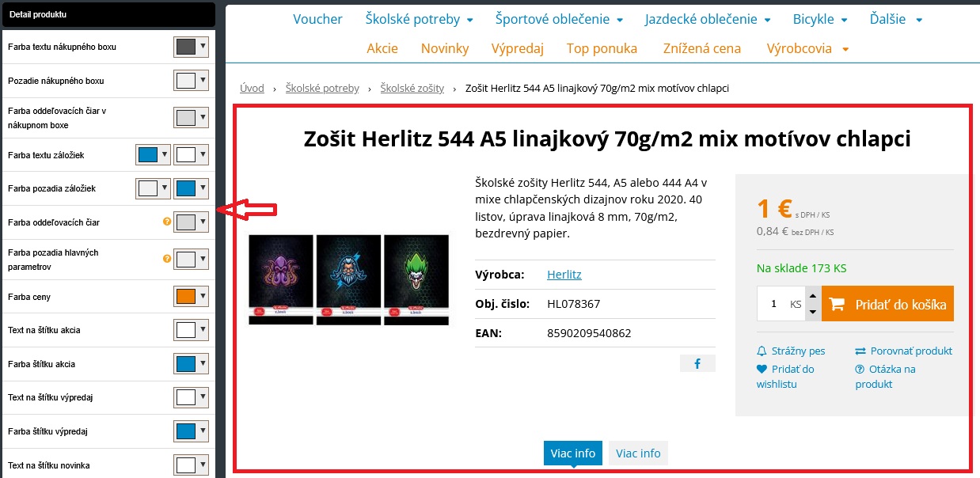This screenshot has width=980, height=478.
Task: Open the octopus notebook thumbnail
Action: pos(280,279)
